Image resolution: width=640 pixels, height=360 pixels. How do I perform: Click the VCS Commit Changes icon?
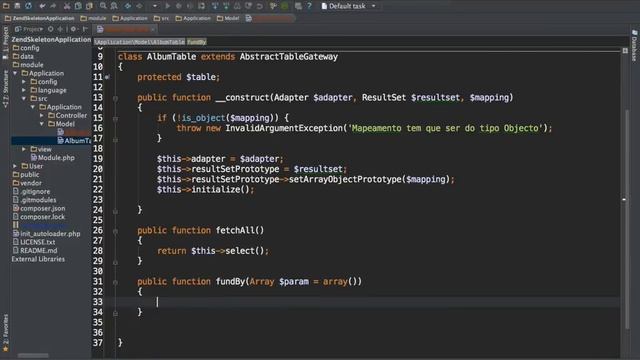pyautogui.click(x=226, y=6)
